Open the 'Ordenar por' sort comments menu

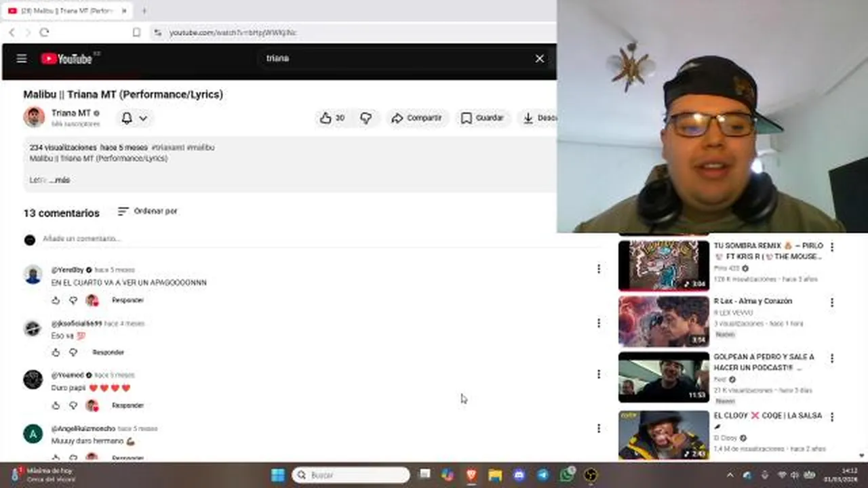[x=147, y=211]
